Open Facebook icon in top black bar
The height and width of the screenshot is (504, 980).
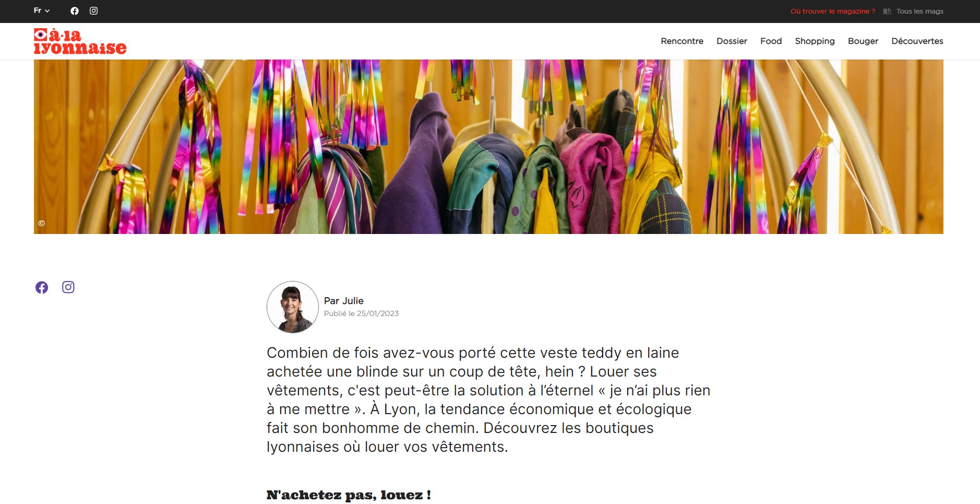pyautogui.click(x=75, y=11)
